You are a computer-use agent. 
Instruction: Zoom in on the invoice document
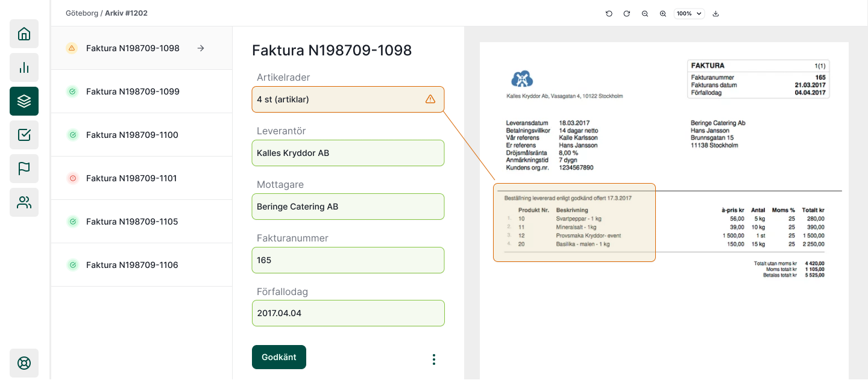(x=662, y=13)
